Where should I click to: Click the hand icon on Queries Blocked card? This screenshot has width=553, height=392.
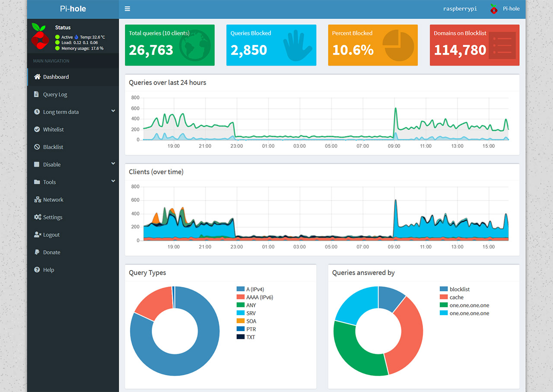pyautogui.click(x=298, y=46)
